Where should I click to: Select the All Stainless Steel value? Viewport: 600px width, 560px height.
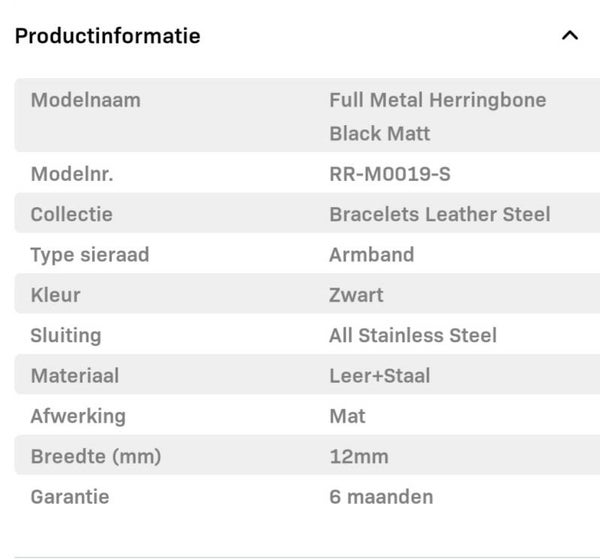[412, 336]
